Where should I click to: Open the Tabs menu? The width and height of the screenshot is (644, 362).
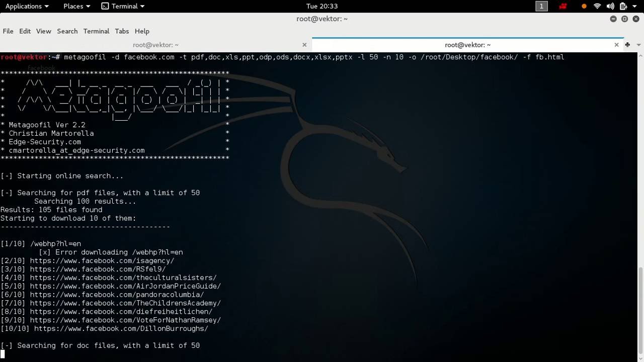[x=122, y=31]
